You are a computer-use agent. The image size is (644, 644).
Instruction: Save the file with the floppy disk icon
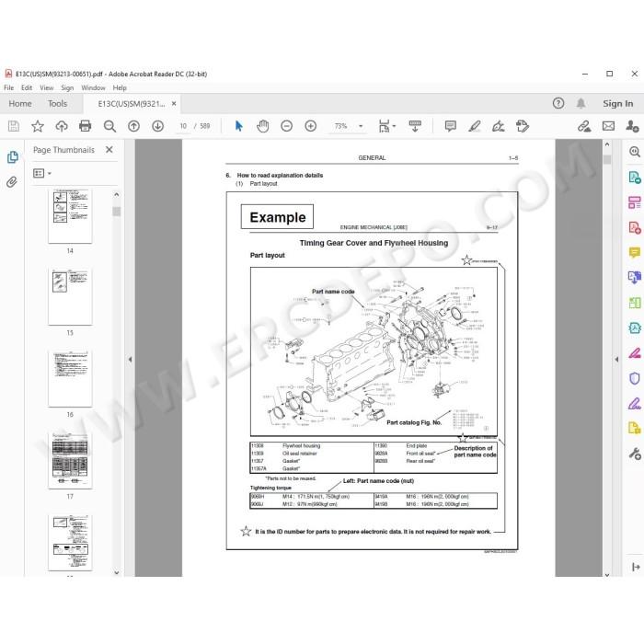(14, 126)
